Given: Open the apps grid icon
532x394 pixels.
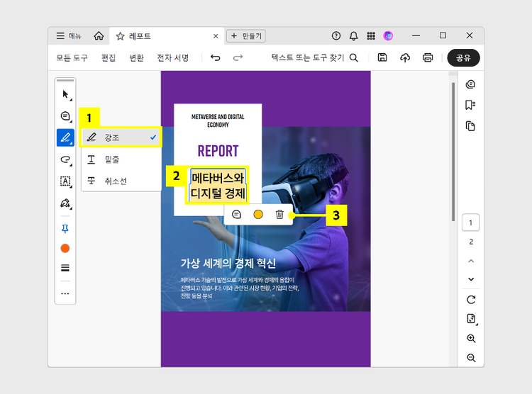Looking at the screenshot, I should (x=371, y=35).
